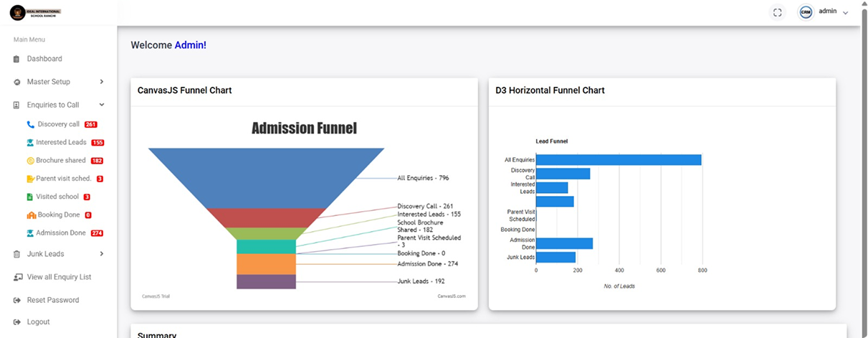Toggle fullscreen mode icon
Viewport: 868px width, 338px height.
tap(778, 12)
